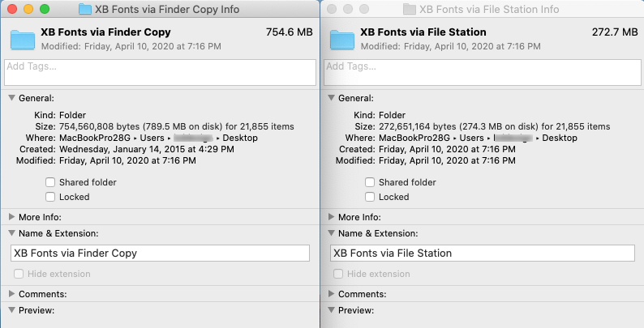The width and height of the screenshot is (644, 328).
Task: Collapse Name & Extension in File Station window
Action: point(331,233)
